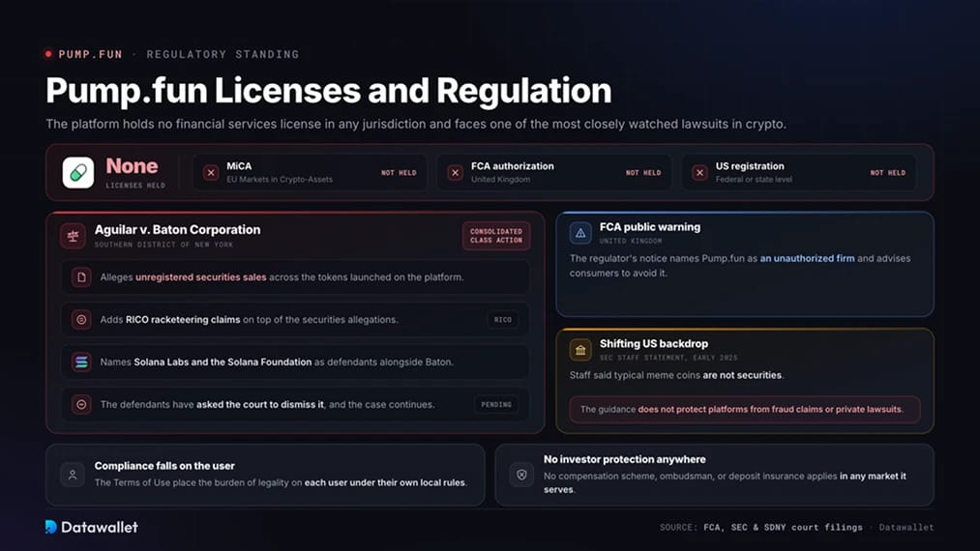The height and width of the screenshot is (551, 980).
Task: Click 'Compliance falls on the user' heading
Action: pos(164,465)
